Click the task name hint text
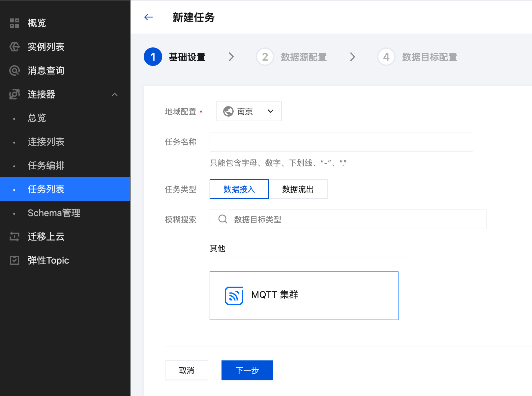The image size is (532, 396). click(x=278, y=163)
